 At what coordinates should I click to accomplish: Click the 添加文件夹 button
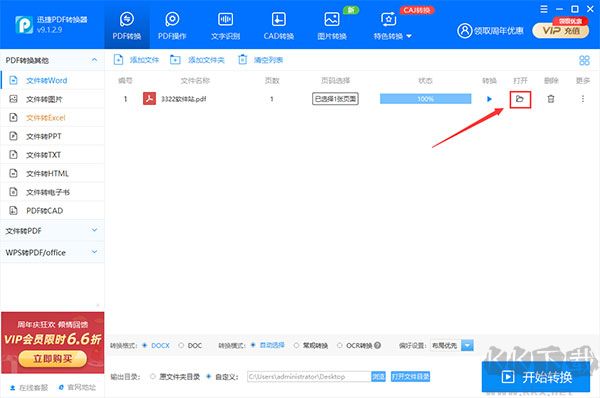[197, 60]
